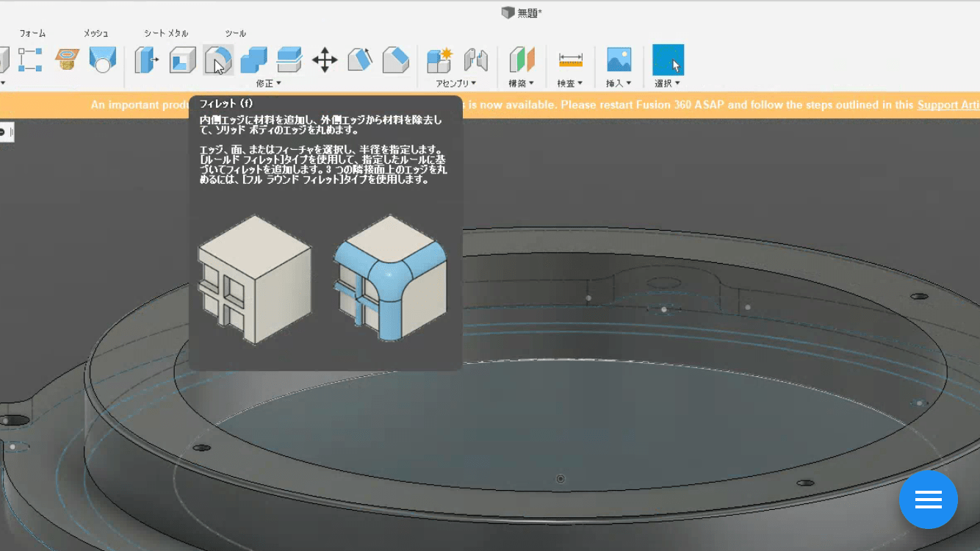Screen dimensions: 980x551
Task: Activate the Shell tool
Action: 181,60
